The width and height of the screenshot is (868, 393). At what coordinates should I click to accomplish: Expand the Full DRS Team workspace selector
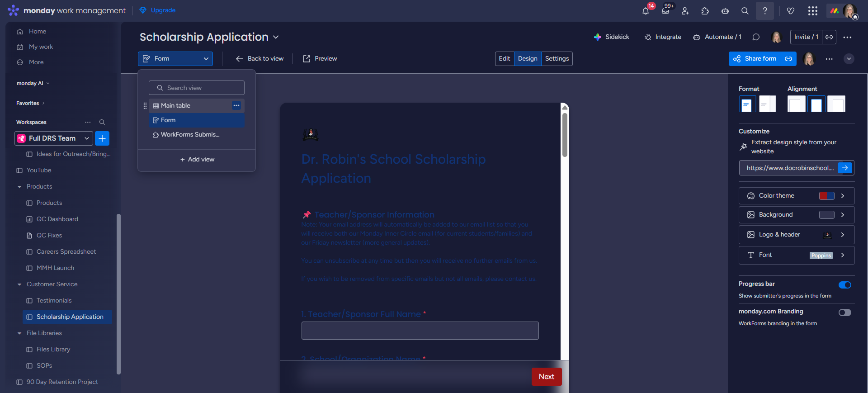click(54, 138)
